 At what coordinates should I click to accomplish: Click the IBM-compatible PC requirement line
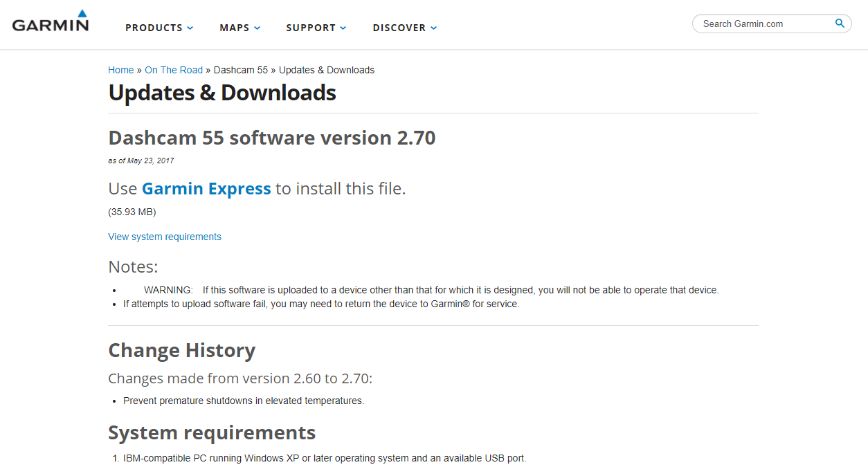[x=325, y=458]
